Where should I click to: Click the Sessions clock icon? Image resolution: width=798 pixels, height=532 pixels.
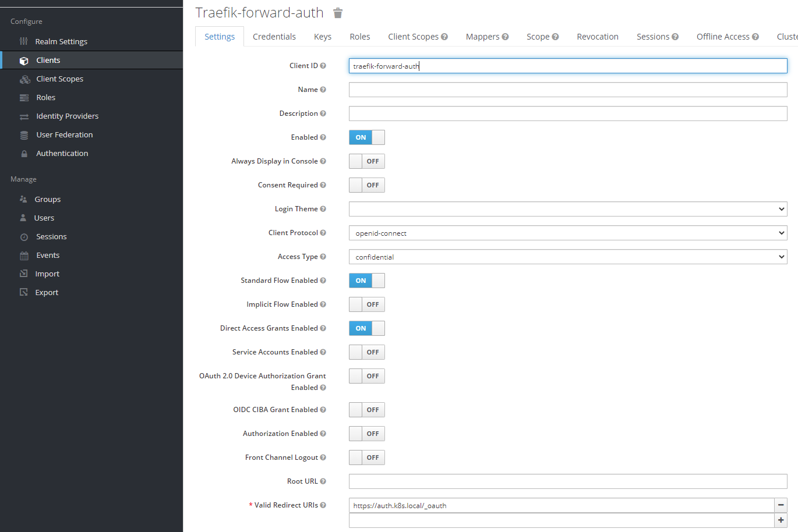(x=24, y=237)
